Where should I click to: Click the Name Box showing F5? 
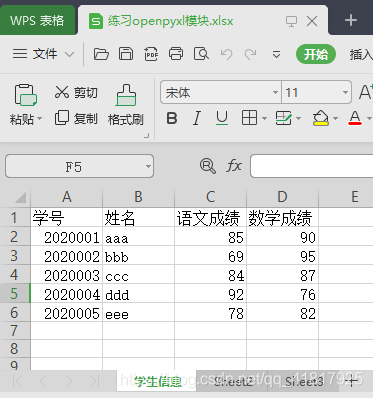(x=74, y=166)
